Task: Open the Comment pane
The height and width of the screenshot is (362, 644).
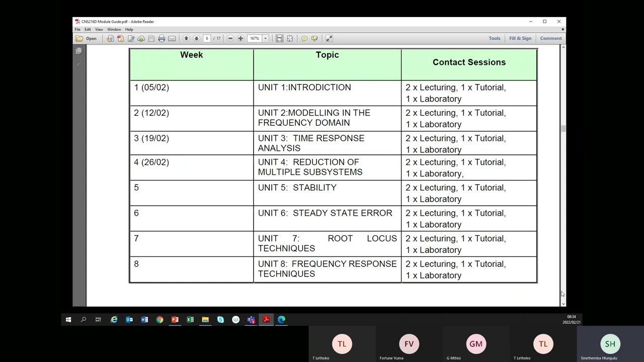Action: point(551,38)
